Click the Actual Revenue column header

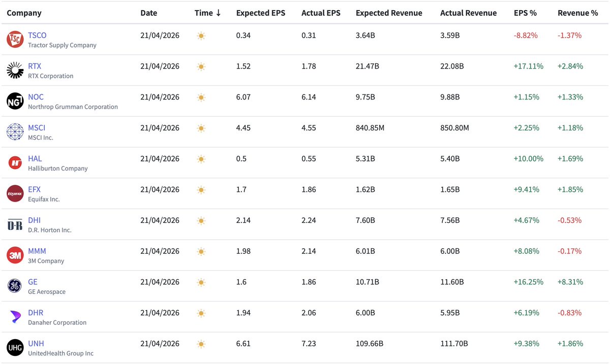[x=468, y=13]
